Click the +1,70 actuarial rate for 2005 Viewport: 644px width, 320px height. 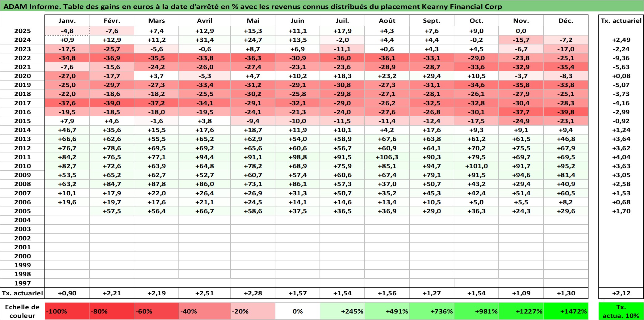(621, 211)
